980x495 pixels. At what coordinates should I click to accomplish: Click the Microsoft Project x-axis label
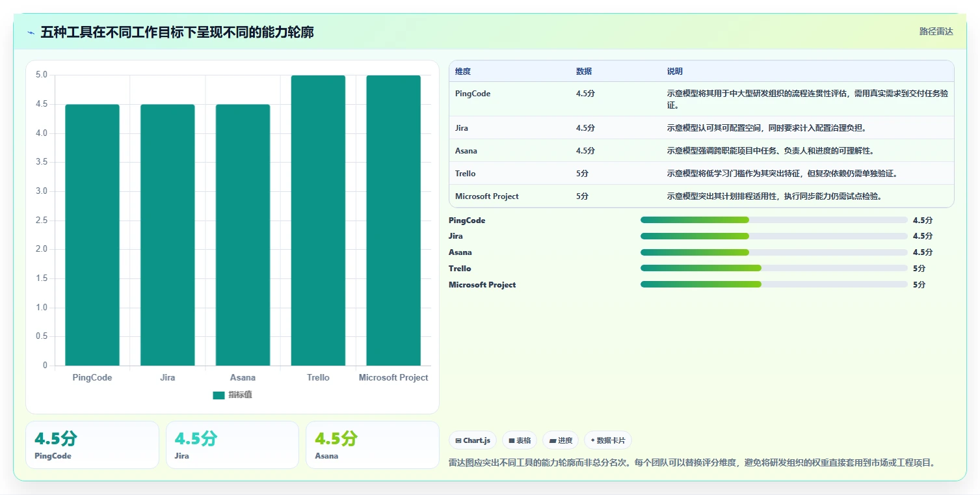[393, 377]
